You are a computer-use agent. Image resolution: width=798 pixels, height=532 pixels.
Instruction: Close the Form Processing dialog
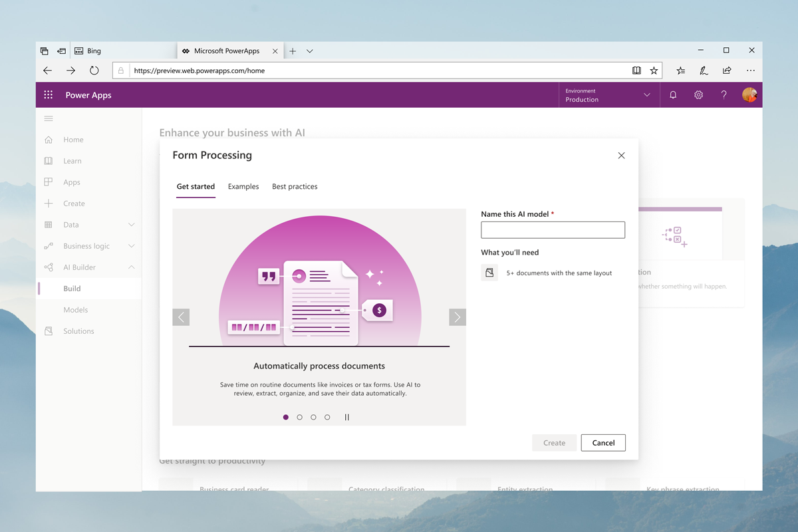[621, 156]
